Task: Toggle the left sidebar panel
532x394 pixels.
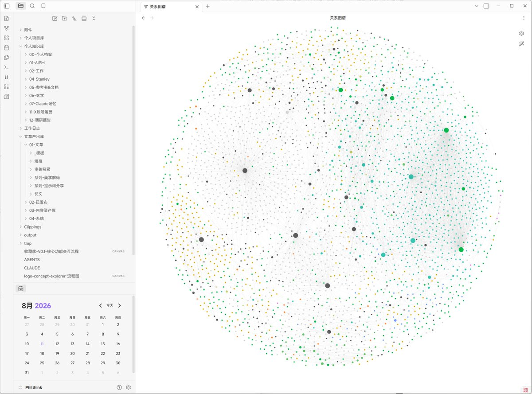Action: click(x=7, y=6)
